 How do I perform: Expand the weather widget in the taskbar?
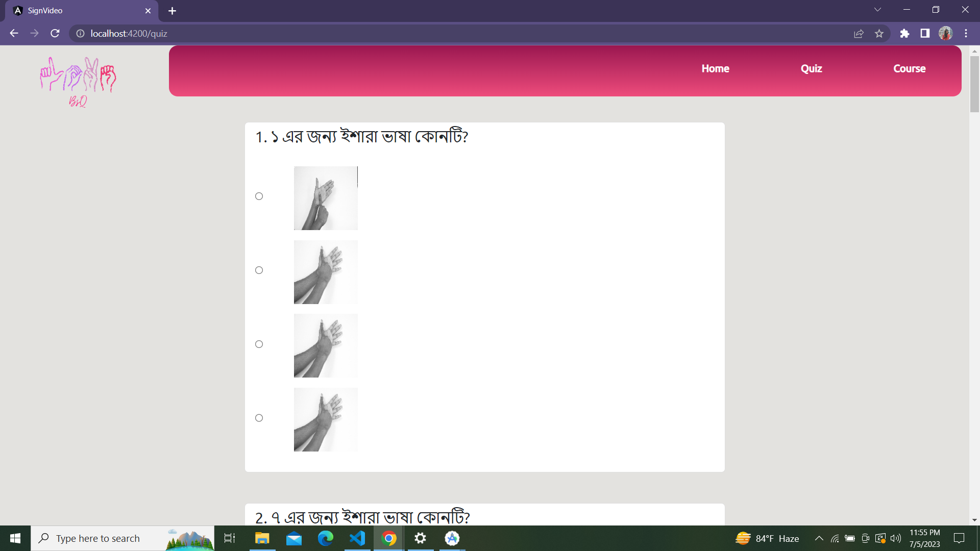tap(768, 538)
